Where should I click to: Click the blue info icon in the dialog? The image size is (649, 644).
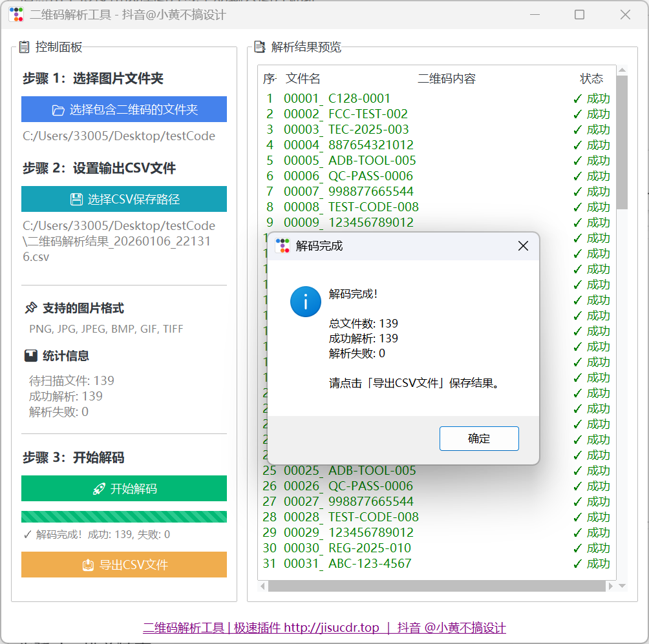[305, 302]
